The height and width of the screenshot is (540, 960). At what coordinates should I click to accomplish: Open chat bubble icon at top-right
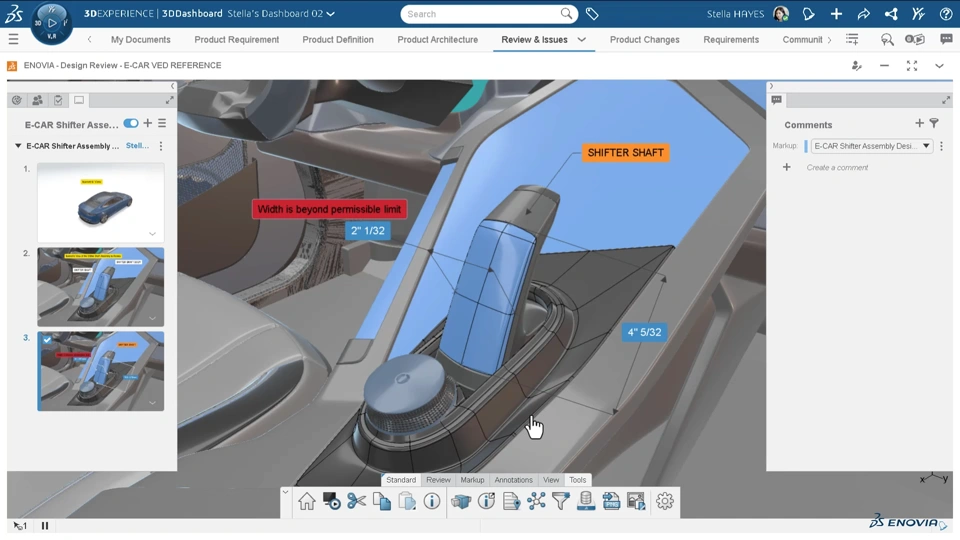click(946, 39)
